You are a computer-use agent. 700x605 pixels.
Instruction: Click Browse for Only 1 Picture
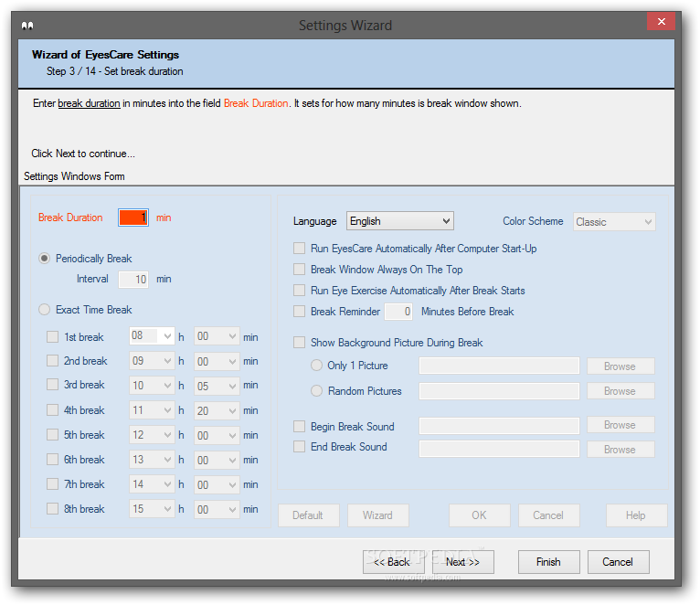click(620, 366)
